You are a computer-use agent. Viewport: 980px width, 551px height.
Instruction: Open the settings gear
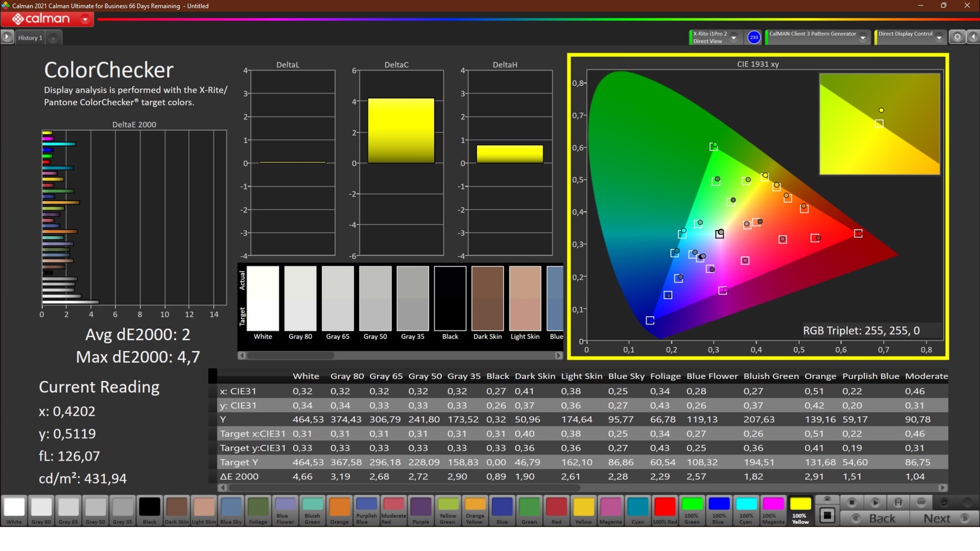tap(957, 37)
